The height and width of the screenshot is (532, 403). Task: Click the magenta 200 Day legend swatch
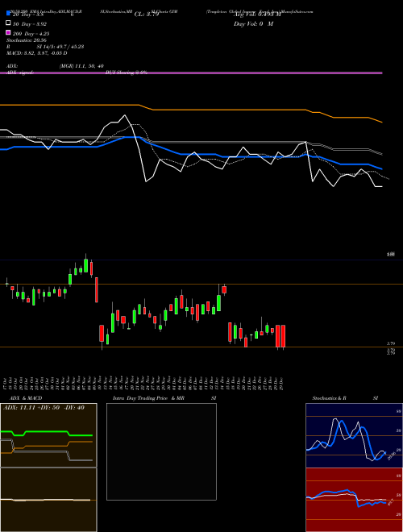tap(8, 32)
